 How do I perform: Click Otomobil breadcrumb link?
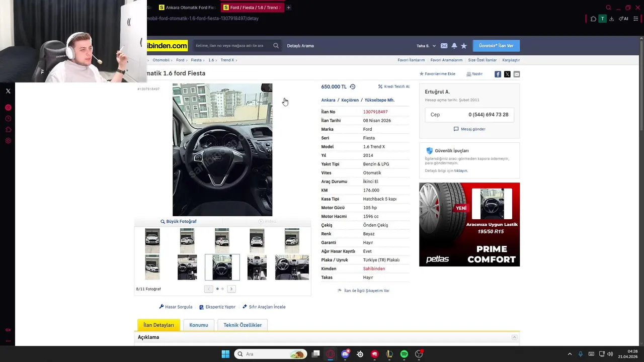click(161, 60)
